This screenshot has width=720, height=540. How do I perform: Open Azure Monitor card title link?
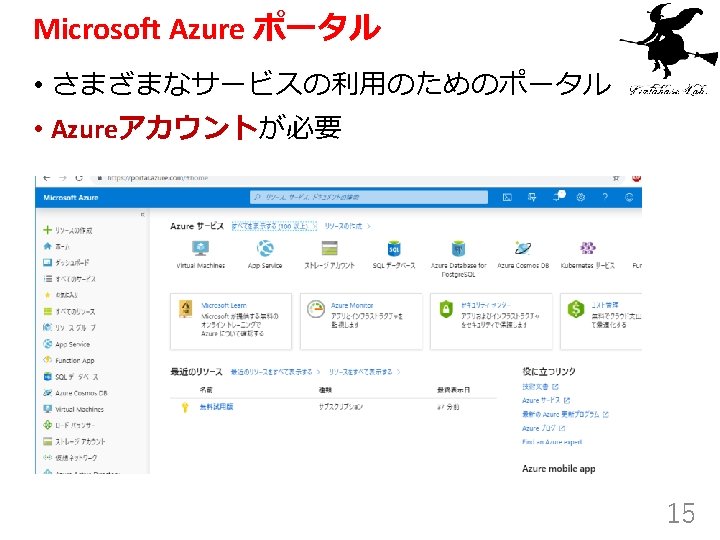click(352, 305)
